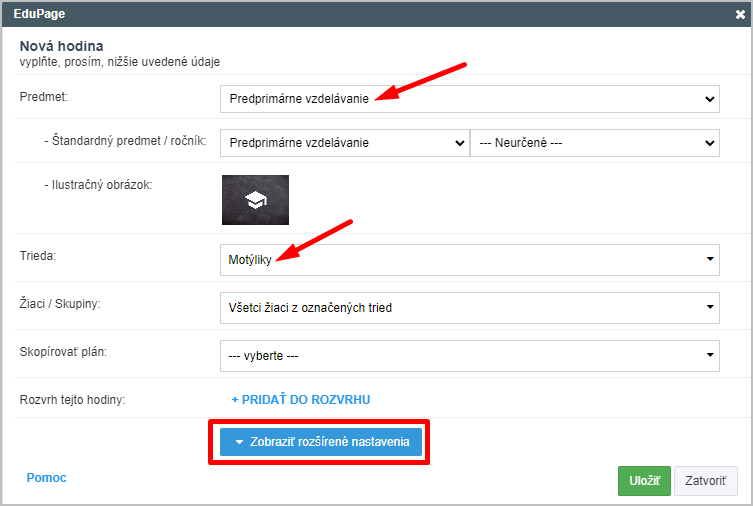Open the Trieda Motýliky selector
Image resolution: width=753 pixels, height=506 pixels.
click(470, 260)
